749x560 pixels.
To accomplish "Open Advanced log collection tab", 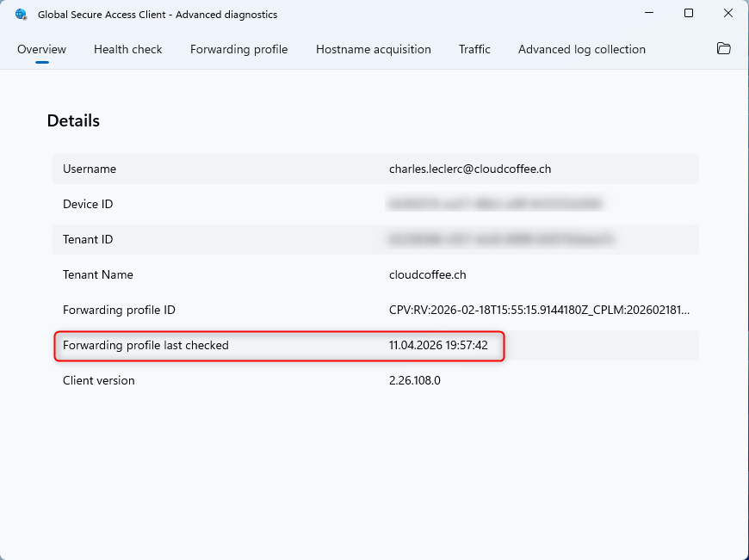I will (582, 49).
